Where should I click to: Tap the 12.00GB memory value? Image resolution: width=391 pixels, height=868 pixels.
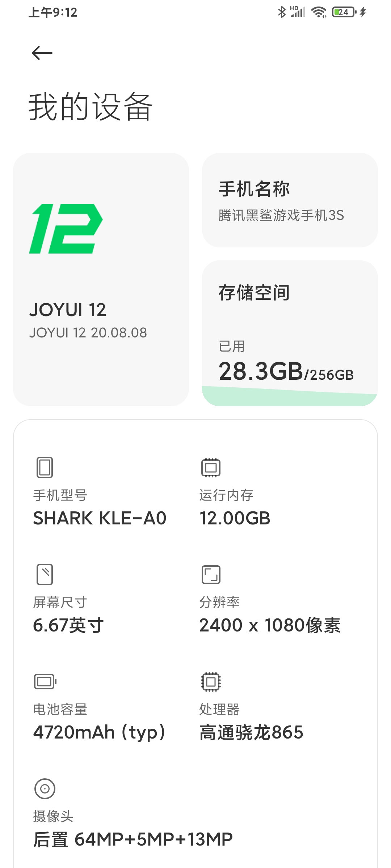tap(235, 518)
